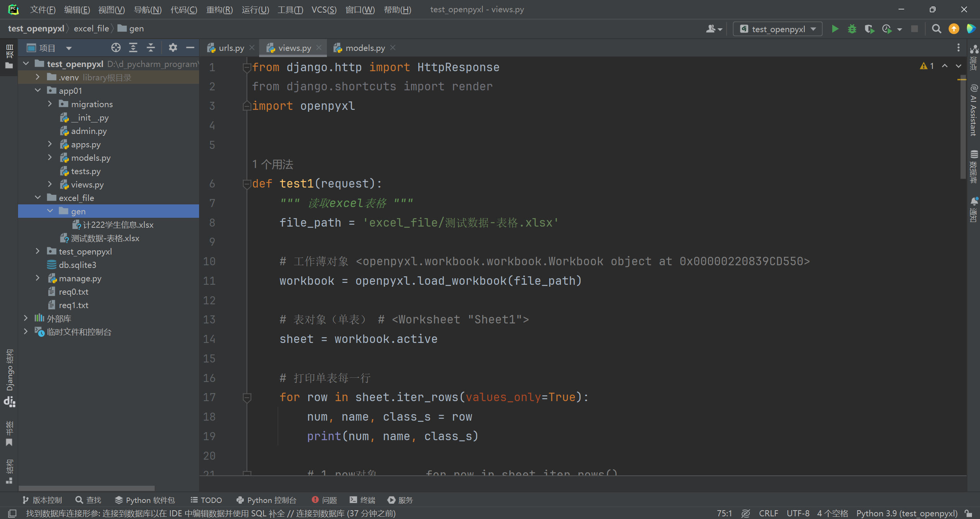This screenshot has width=980, height=519.
Task: Open the 终端 tool window
Action: [362, 500]
